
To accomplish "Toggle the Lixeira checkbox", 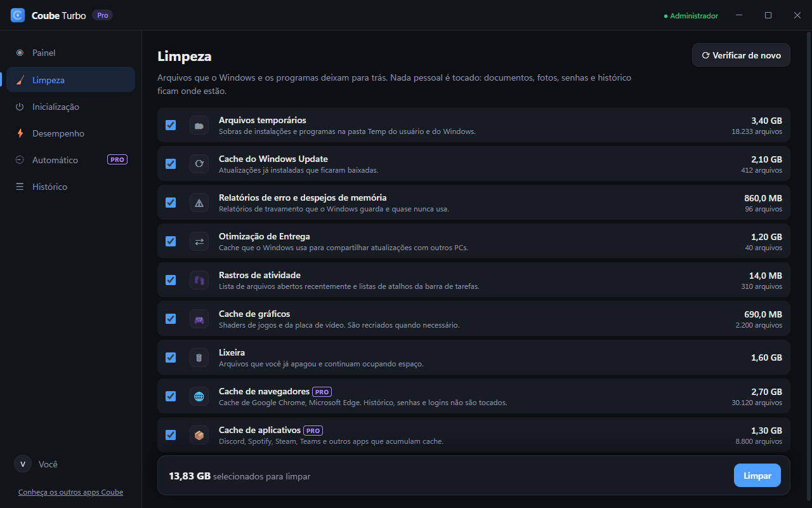I will point(171,358).
